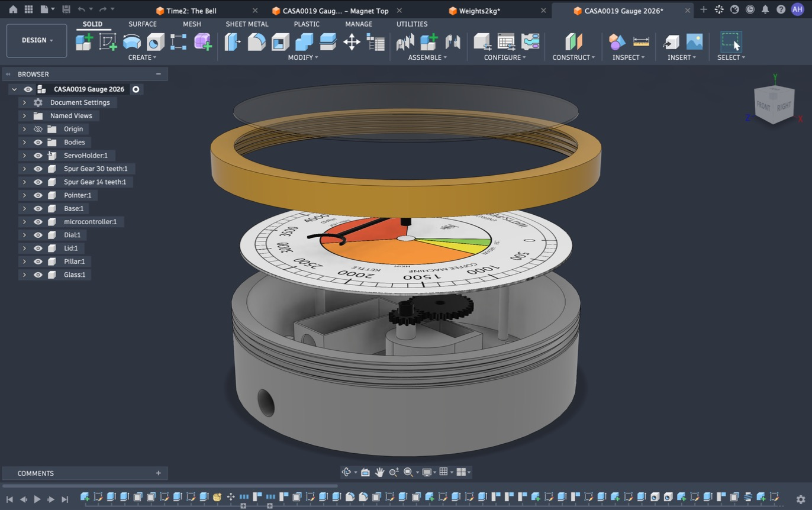Screen dimensions: 812x510
Task: Select the Extrude tool icon
Action: [x=131, y=42]
